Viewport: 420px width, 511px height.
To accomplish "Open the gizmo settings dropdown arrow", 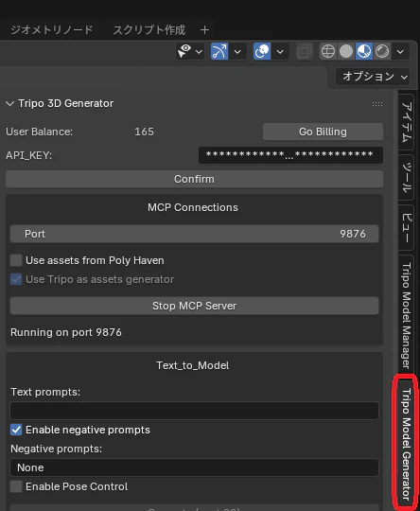I will pos(237,51).
